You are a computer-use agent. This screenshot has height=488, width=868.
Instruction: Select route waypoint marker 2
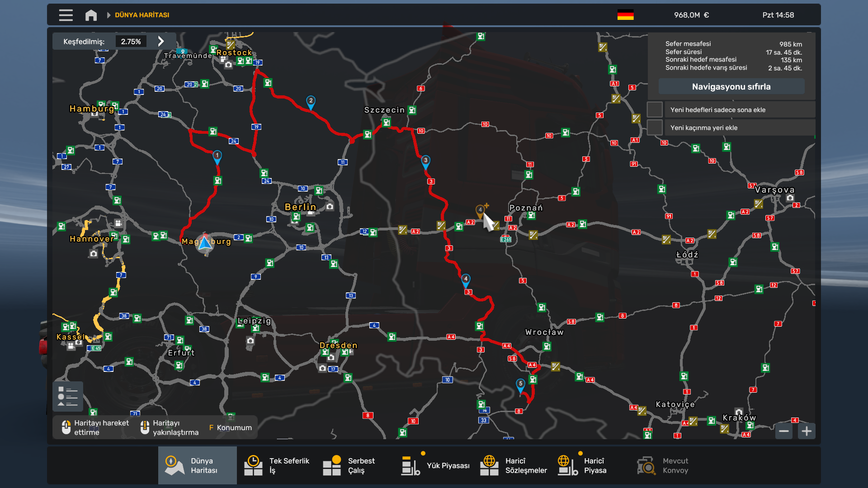311,102
